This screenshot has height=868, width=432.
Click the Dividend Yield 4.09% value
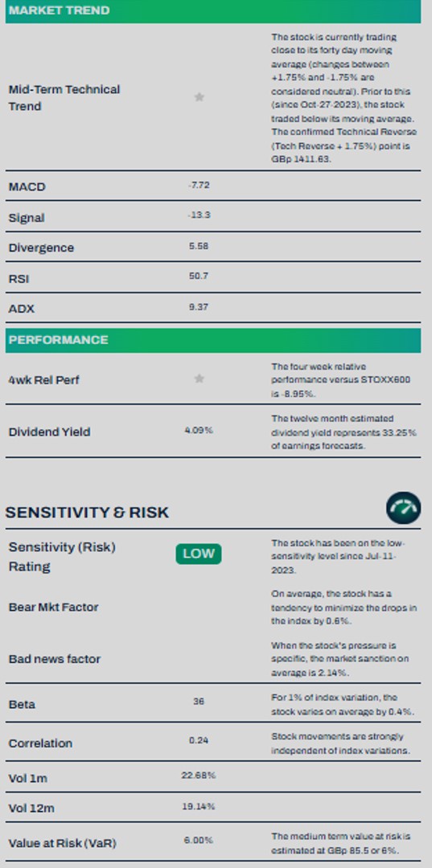[x=198, y=430]
